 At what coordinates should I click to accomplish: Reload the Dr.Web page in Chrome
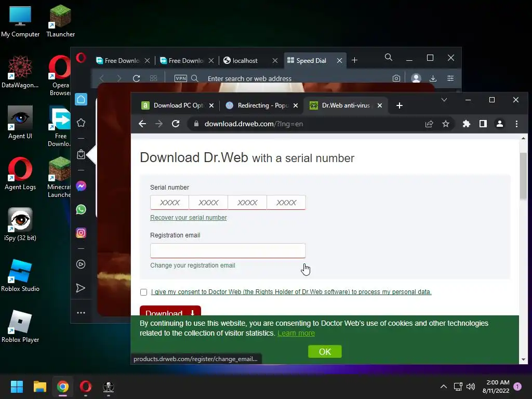pyautogui.click(x=176, y=124)
